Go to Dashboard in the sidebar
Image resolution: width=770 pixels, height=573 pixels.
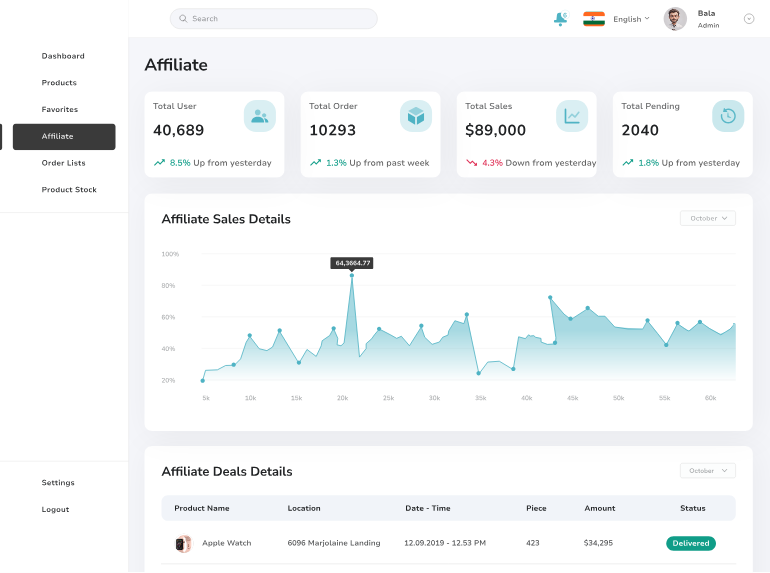(63, 56)
